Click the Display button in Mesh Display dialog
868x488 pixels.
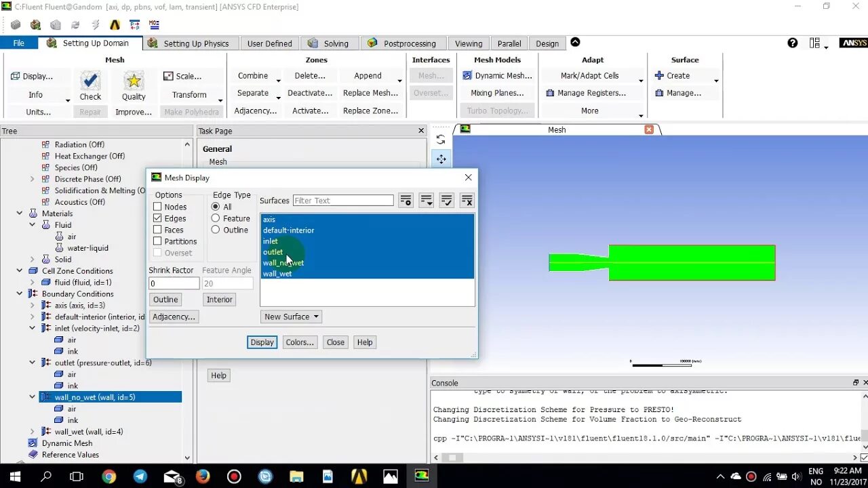click(x=262, y=342)
